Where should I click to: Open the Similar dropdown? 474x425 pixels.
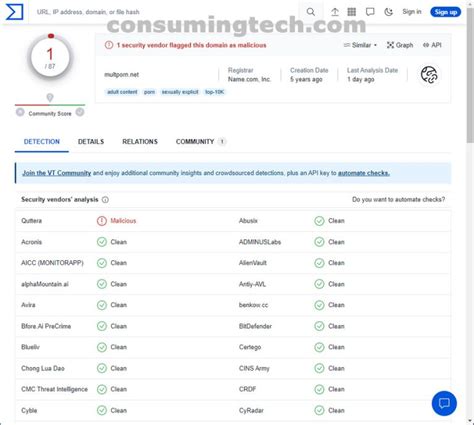click(x=360, y=45)
